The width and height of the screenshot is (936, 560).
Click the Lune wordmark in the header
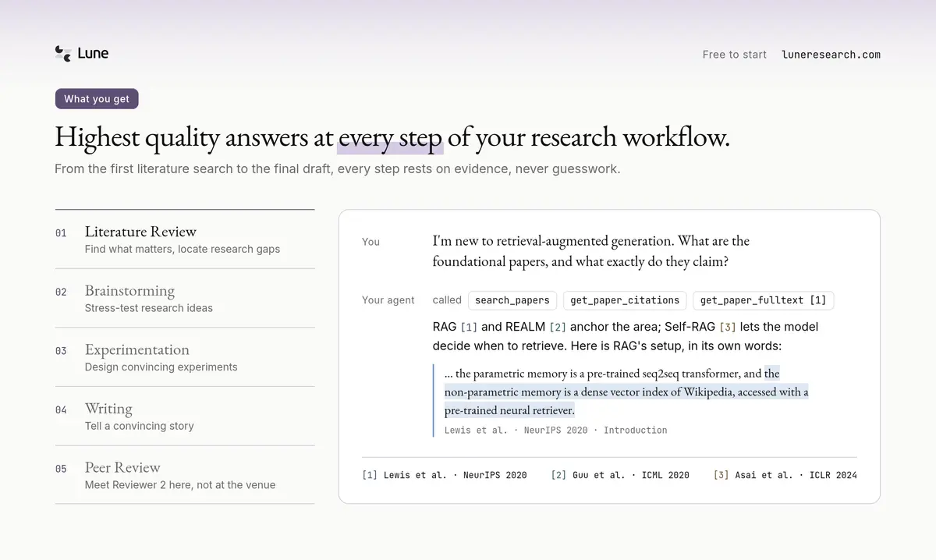pyautogui.click(x=93, y=53)
